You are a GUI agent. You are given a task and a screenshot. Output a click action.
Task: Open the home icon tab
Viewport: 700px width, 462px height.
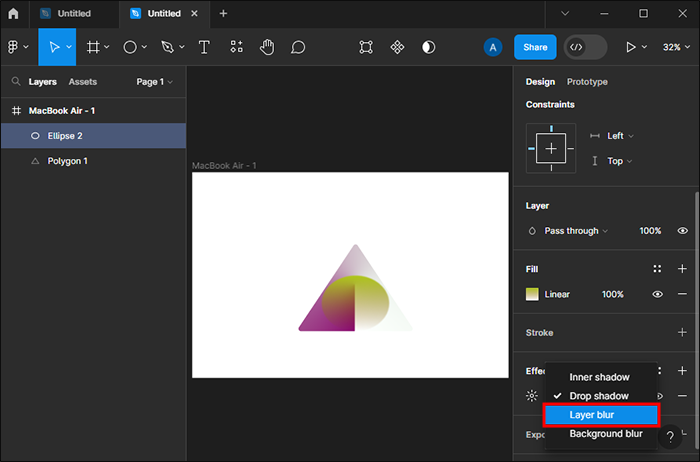pos(13,14)
